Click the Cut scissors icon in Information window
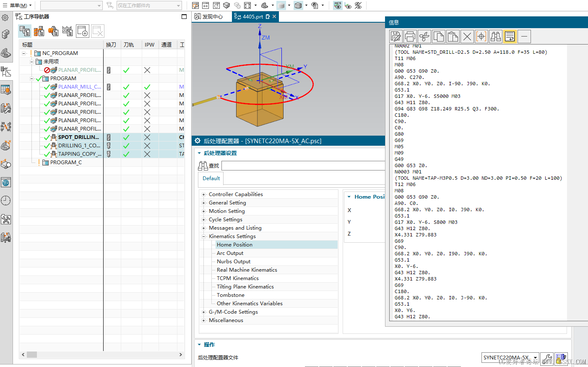Image resolution: width=588 pixels, height=367 pixels. 424,37
